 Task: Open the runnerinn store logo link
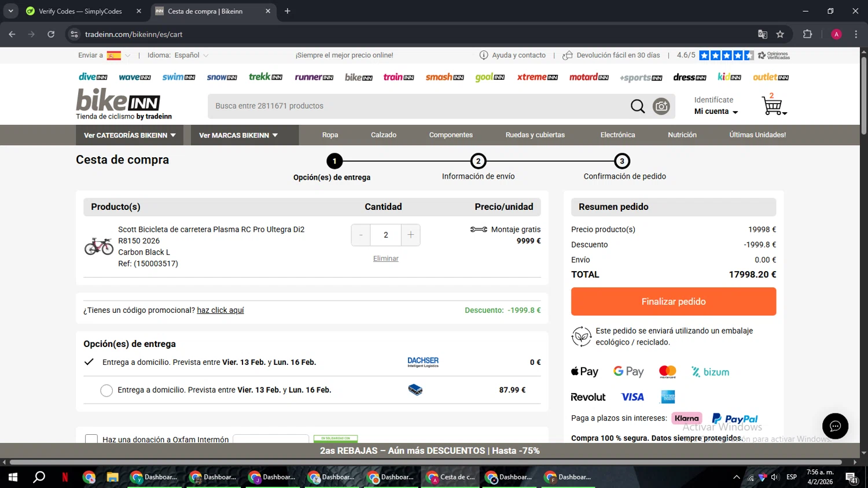click(314, 77)
